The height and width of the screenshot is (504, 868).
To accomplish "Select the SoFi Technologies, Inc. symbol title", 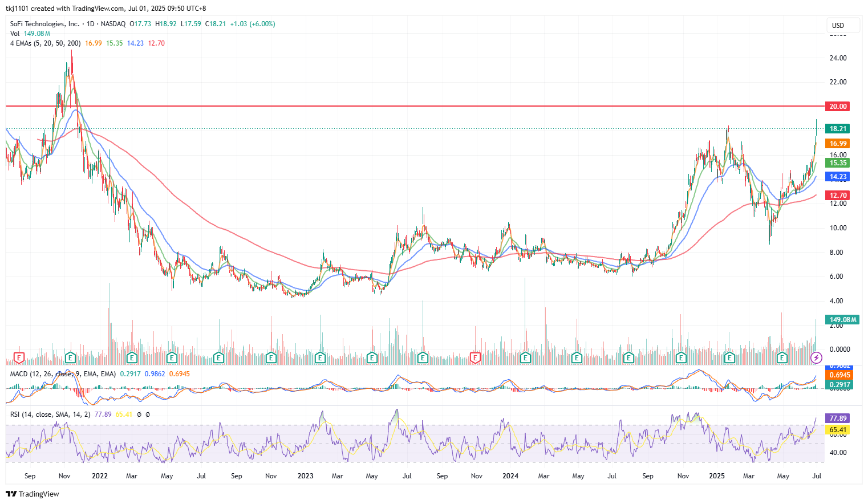I will (44, 24).
